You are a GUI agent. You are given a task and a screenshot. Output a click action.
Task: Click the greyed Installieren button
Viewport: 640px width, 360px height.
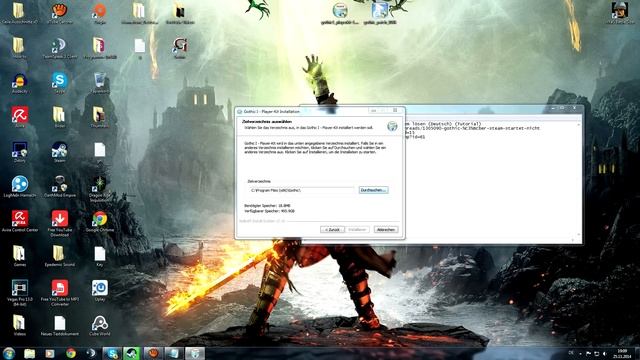pos(358,230)
